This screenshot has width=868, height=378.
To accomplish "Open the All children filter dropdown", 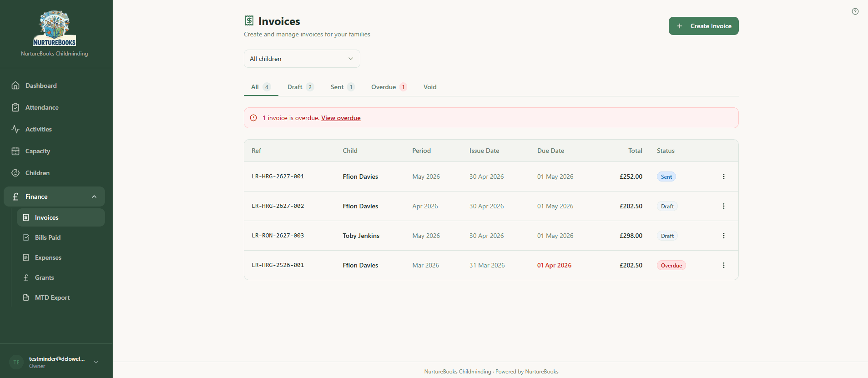I will point(302,59).
